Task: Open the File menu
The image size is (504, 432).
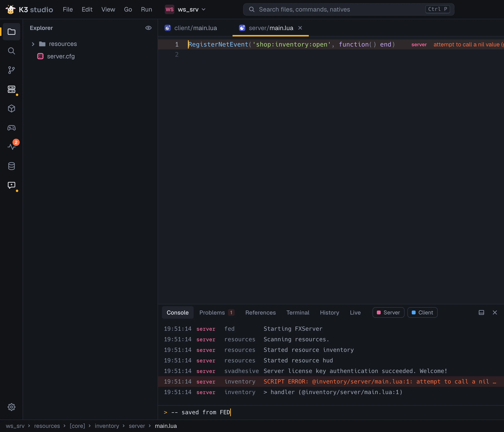Action: pyautogui.click(x=68, y=9)
